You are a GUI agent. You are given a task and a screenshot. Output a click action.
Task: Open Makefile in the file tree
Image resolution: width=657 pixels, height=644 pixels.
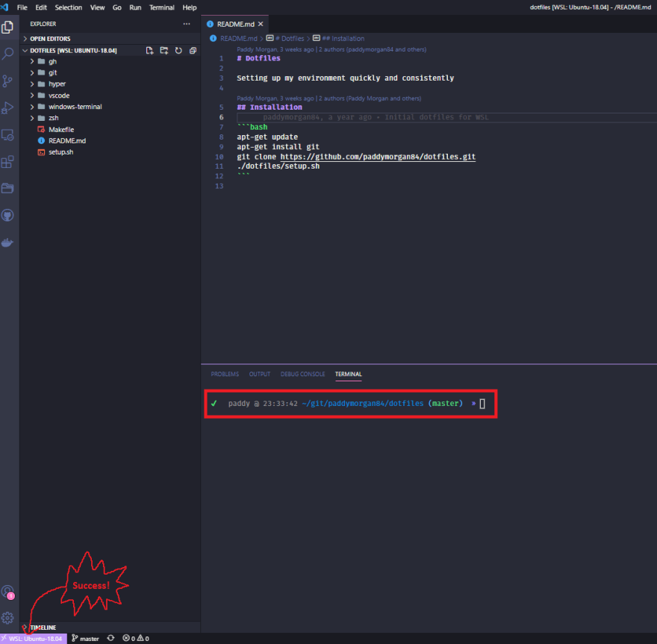click(x=61, y=129)
